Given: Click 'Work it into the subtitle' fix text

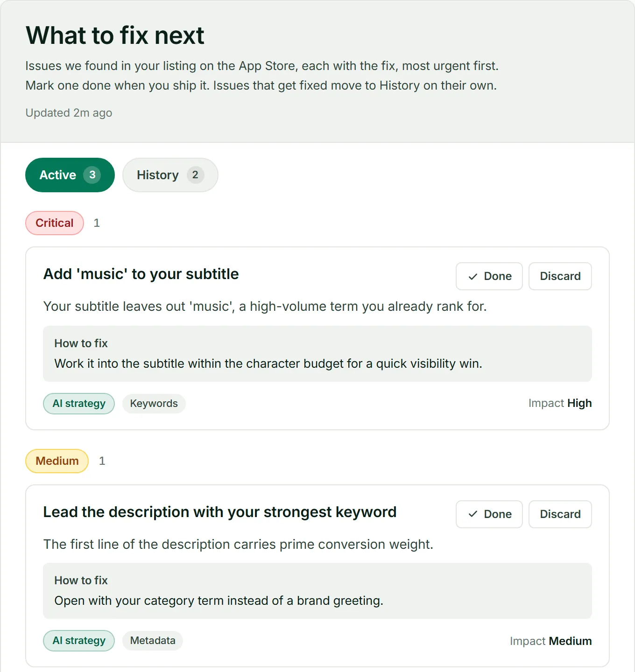Looking at the screenshot, I should tap(268, 364).
